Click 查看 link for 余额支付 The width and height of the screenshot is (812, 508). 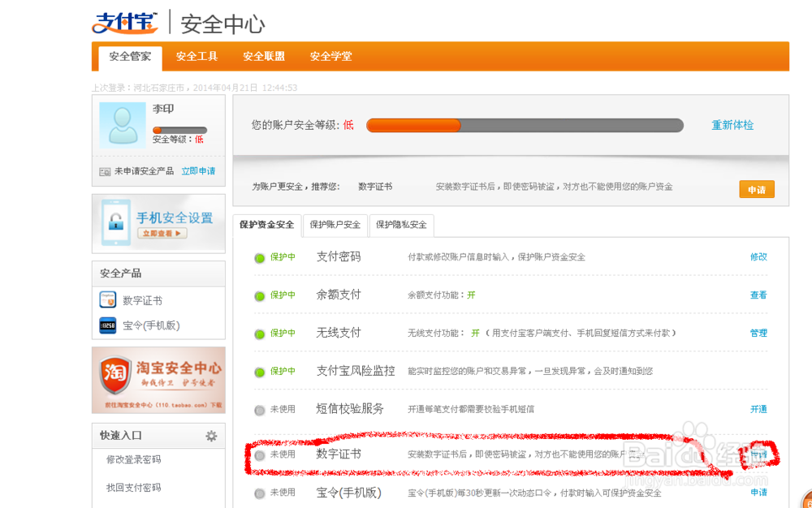click(758, 295)
